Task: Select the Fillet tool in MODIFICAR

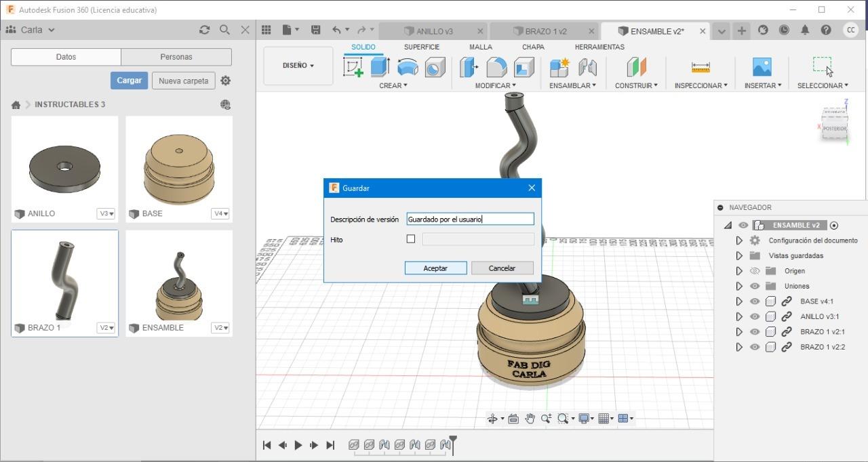Action: tap(496, 67)
